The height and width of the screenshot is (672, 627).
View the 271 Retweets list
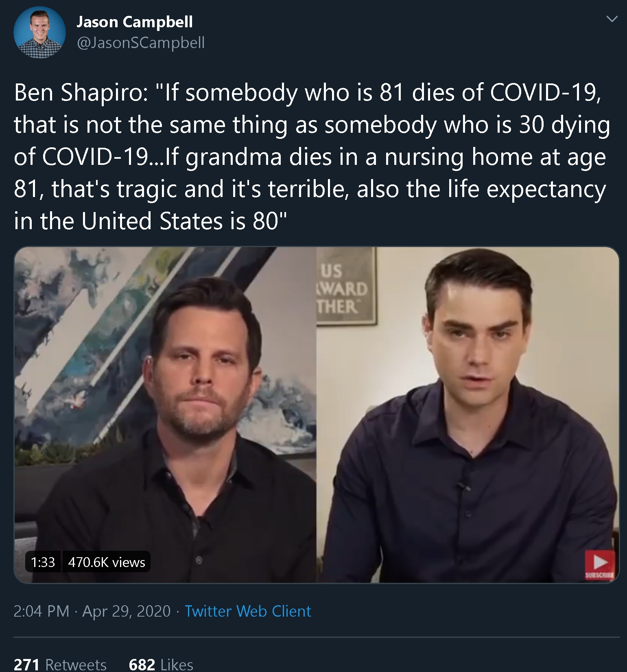pos(60,664)
